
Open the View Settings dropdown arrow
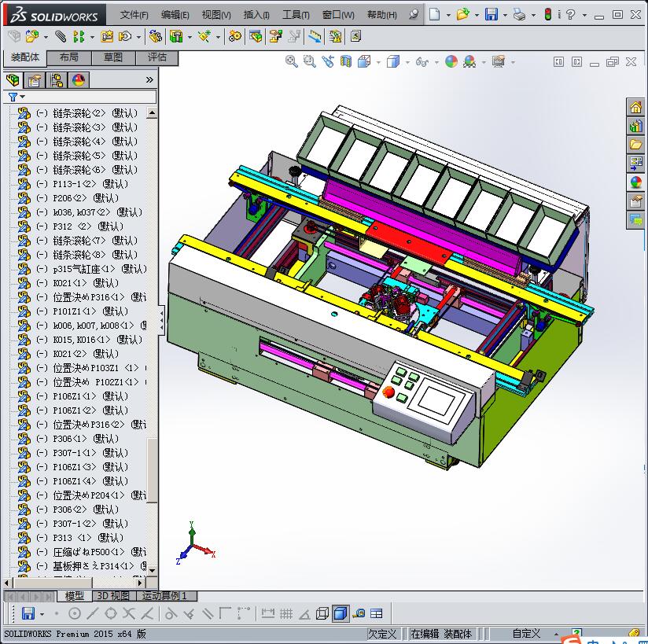coord(513,62)
